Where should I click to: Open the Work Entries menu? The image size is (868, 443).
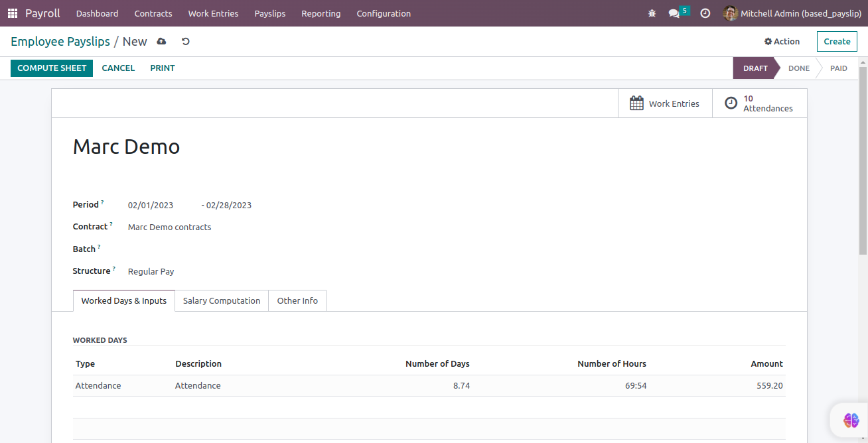point(213,13)
